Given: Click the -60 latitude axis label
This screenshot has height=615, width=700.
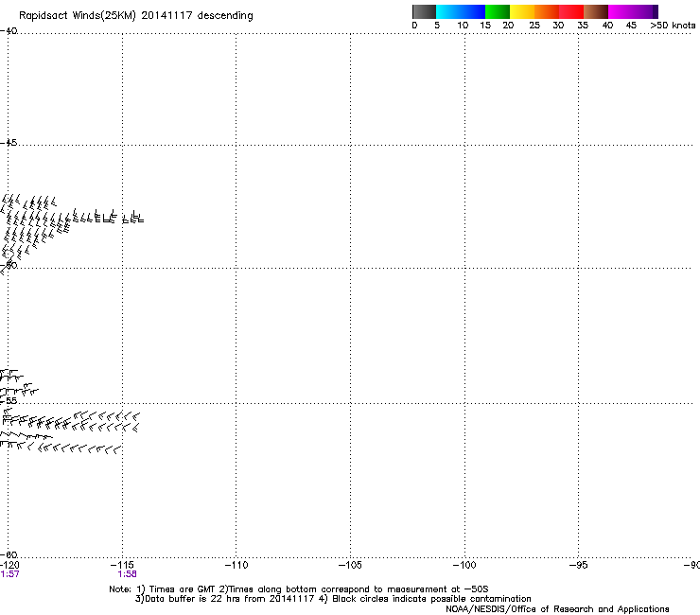Looking at the screenshot, I should pyautogui.click(x=9, y=554).
